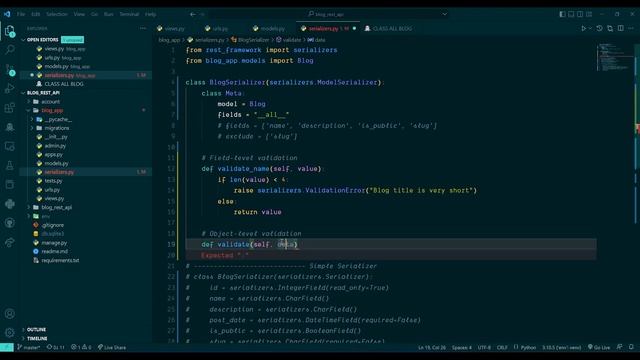The width and height of the screenshot is (640, 360).
Task: Click errors and warnings count in status bar
Action: tap(81, 347)
